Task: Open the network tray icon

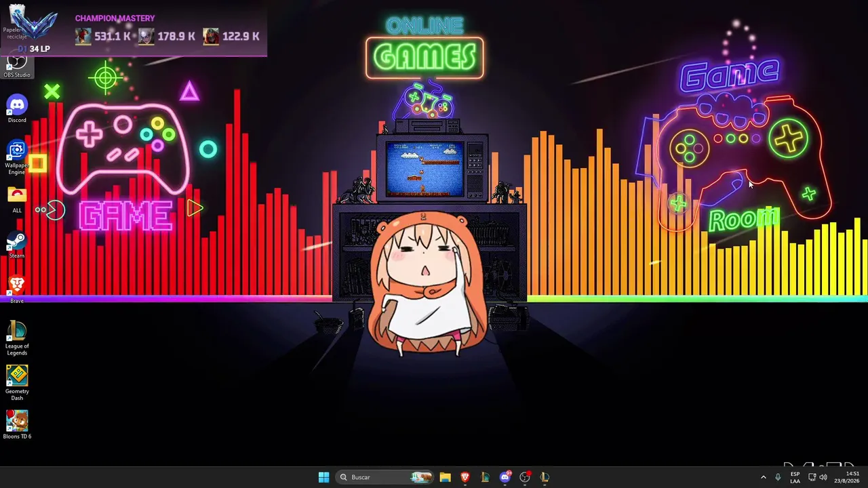Action: click(812, 477)
